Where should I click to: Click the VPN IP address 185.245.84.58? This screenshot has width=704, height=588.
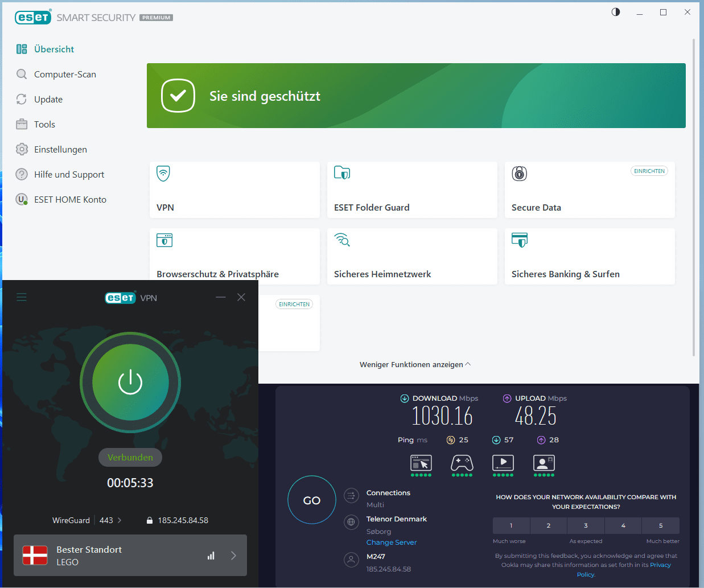tap(183, 520)
